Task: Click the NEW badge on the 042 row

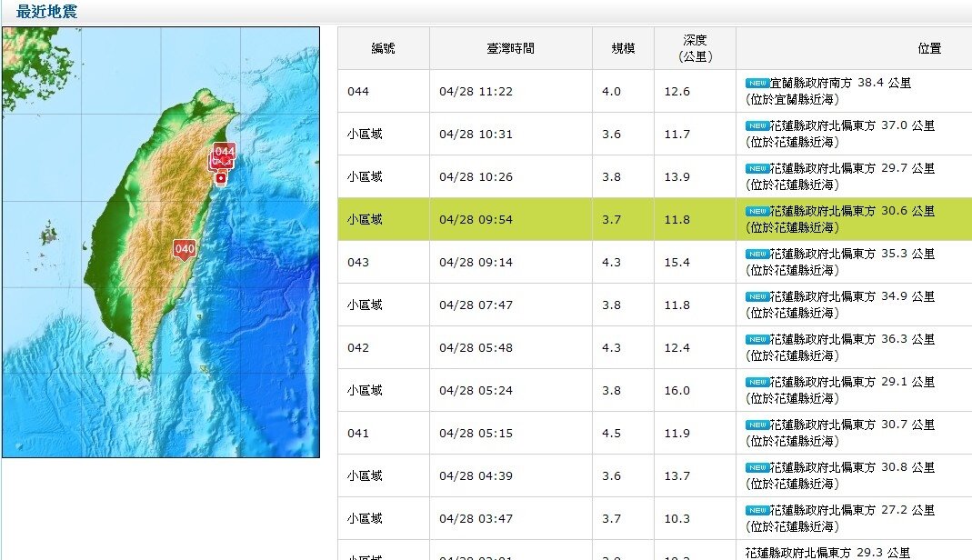Action: click(x=757, y=339)
